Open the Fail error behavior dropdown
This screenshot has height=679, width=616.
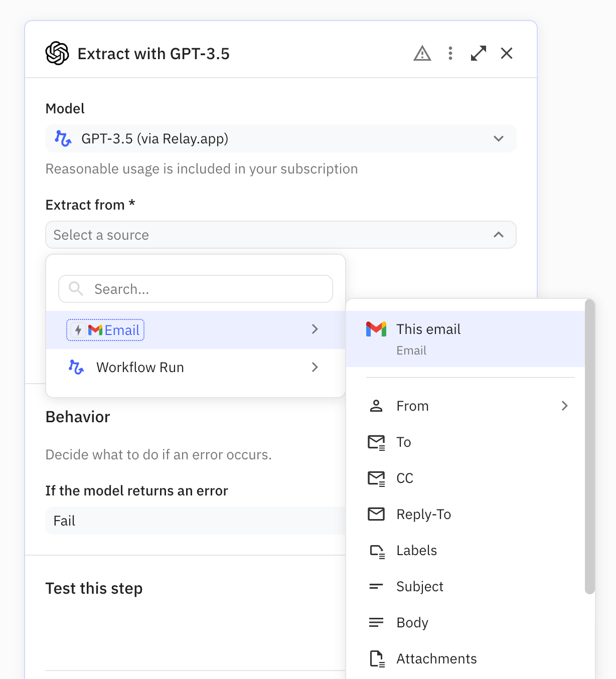click(x=196, y=521)
